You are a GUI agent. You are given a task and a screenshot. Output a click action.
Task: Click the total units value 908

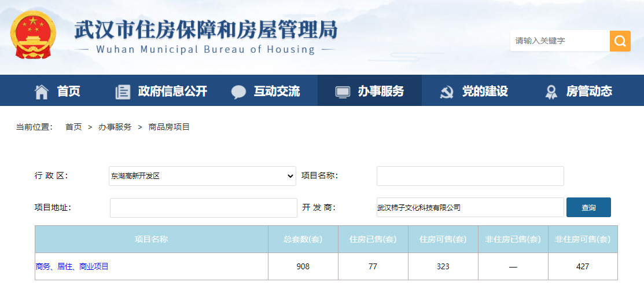coord(303,267)
